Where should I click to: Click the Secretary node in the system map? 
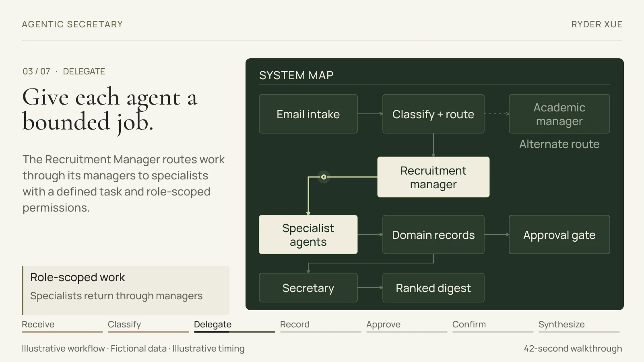coord(308,288)
